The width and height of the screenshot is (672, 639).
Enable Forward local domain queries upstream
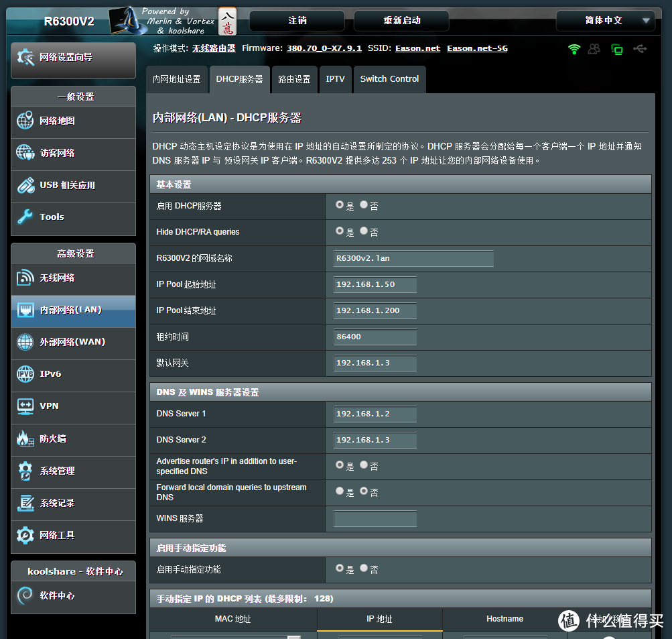pyautogui.click(x=340, y=491)
